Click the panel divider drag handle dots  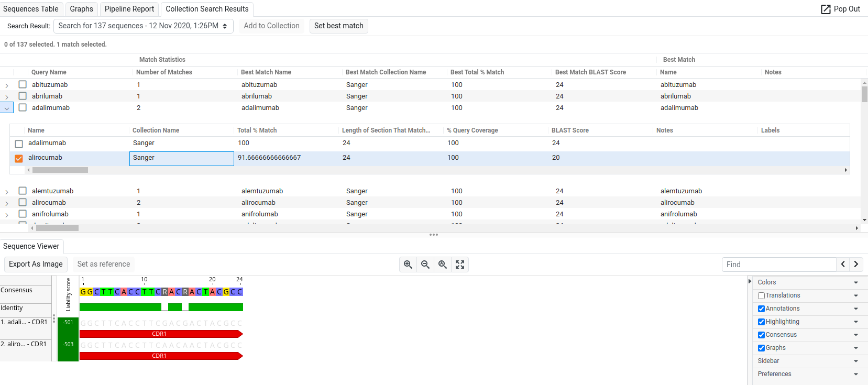pyautogui.click(x=434, y=235)
